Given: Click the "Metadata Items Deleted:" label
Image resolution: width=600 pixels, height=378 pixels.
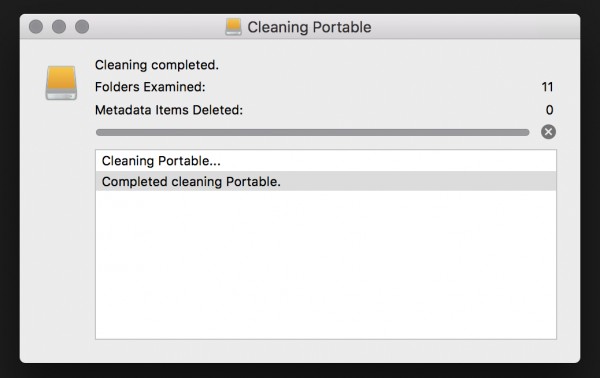Looking at the screenshot, I should click(x=169, y=110).
